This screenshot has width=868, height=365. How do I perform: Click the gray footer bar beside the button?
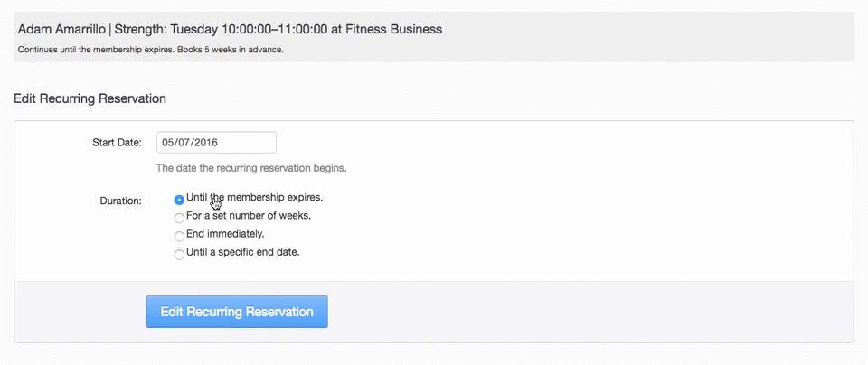pos(588,312)
